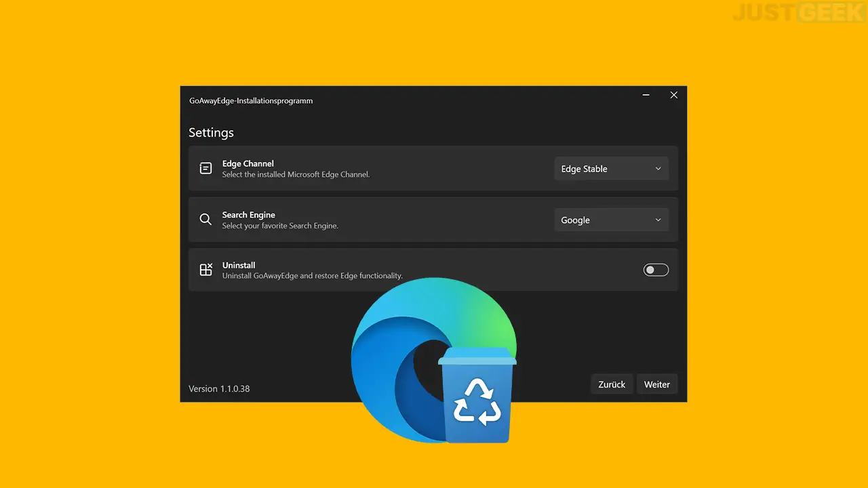Click the Search Engine magnifier icon
This screenshot has height=488, width=868.
click(x=205, y=220)
